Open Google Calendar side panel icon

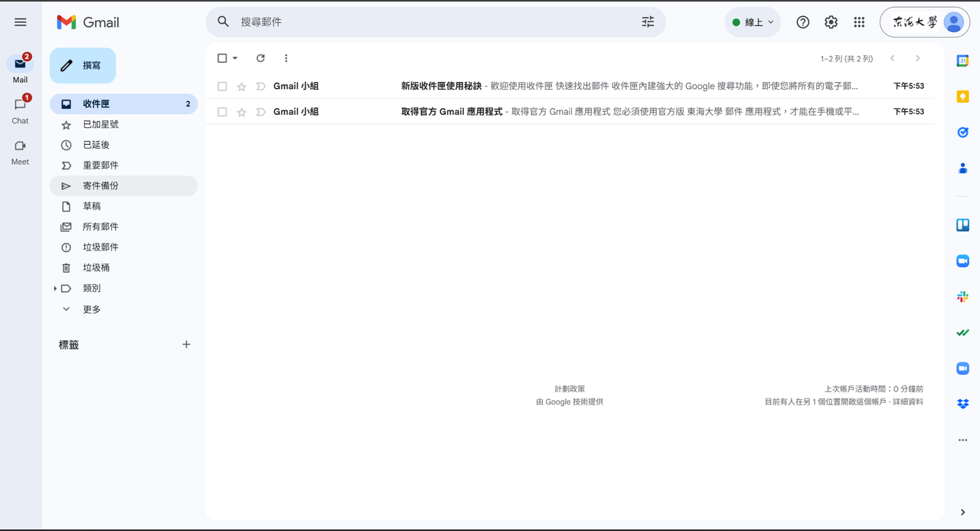click(962, 61)
